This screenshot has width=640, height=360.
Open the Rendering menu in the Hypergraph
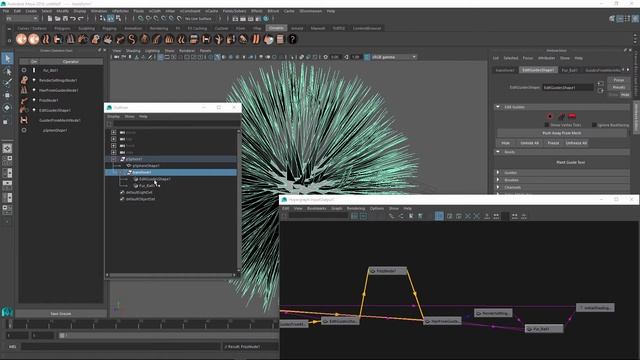pos(356,209)
